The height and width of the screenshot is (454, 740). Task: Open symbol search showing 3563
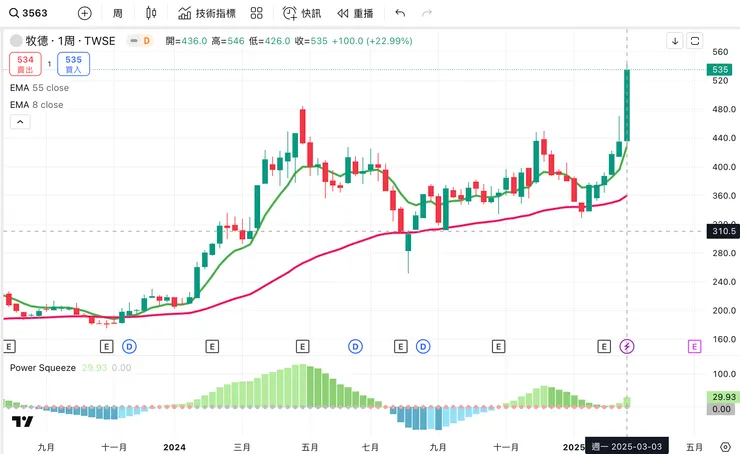tap(29, 13)
